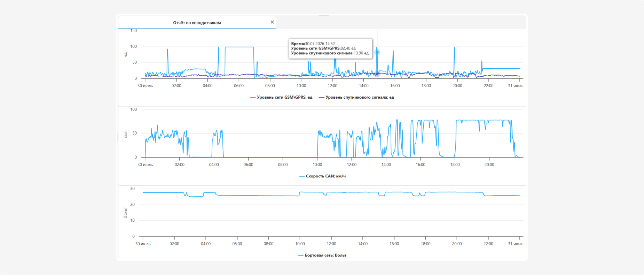Image resolution: width=644 pixels, height=275 pixels.
Task: Click the 30 июль label on the voltage chart axis
Action: click(x=143, y=244)
